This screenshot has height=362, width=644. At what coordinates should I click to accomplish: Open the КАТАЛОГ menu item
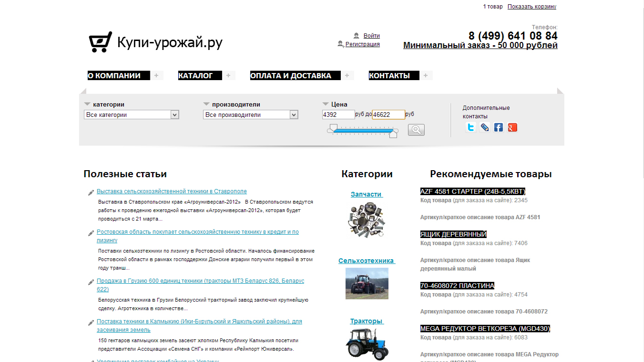pos(200,75)
